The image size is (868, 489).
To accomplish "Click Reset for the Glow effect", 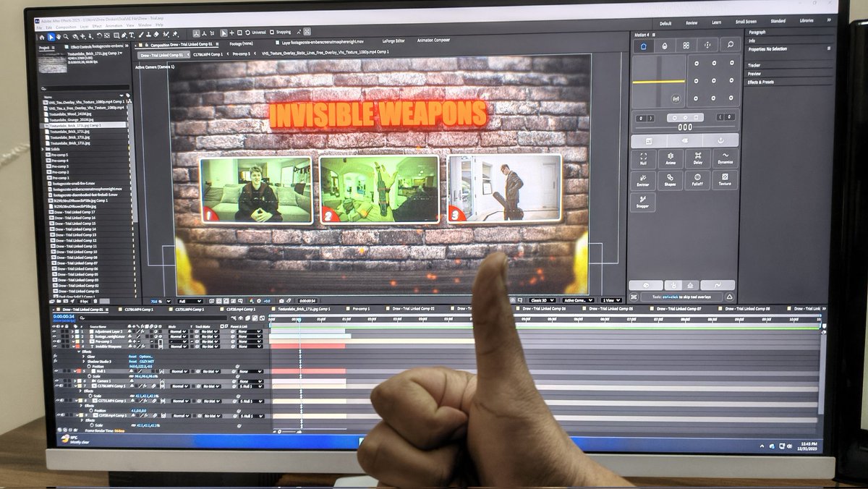I will pyautogui.click(x=132, y=357).
